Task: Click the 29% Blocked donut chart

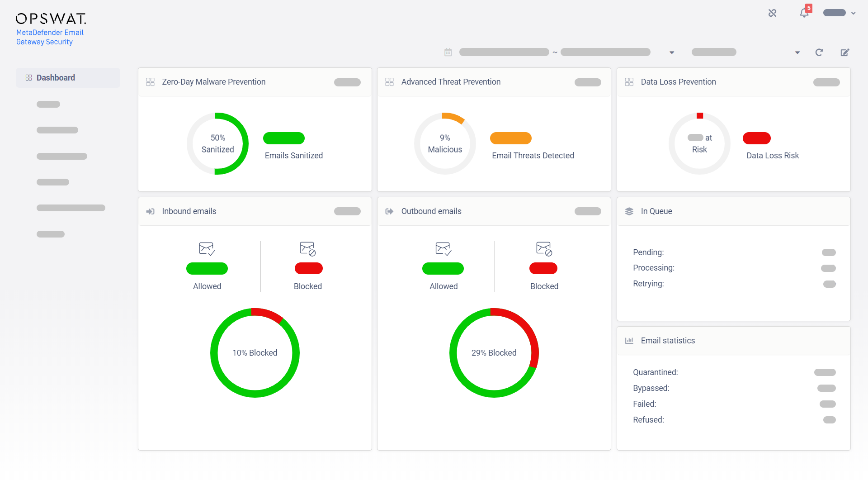Action: 494,353
